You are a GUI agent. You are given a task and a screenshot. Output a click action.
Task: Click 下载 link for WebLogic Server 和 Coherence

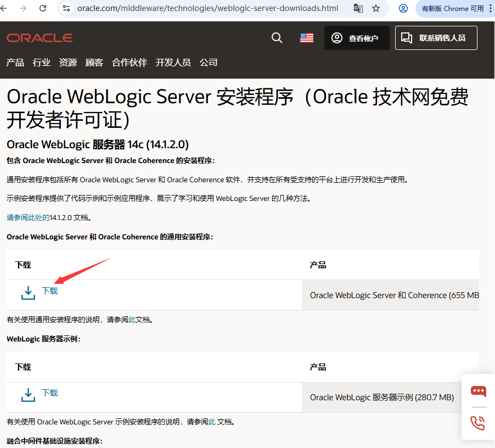50,290
